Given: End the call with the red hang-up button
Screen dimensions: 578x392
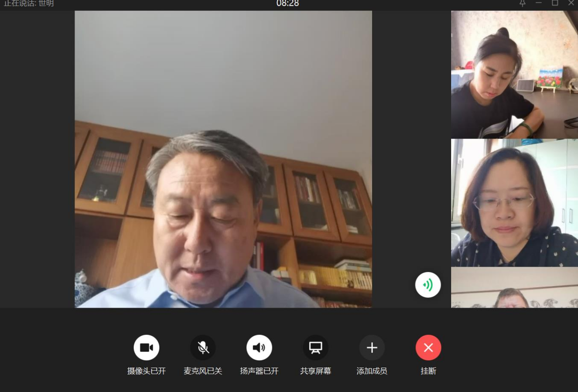Looking at the screenshot, I should 428,347.
